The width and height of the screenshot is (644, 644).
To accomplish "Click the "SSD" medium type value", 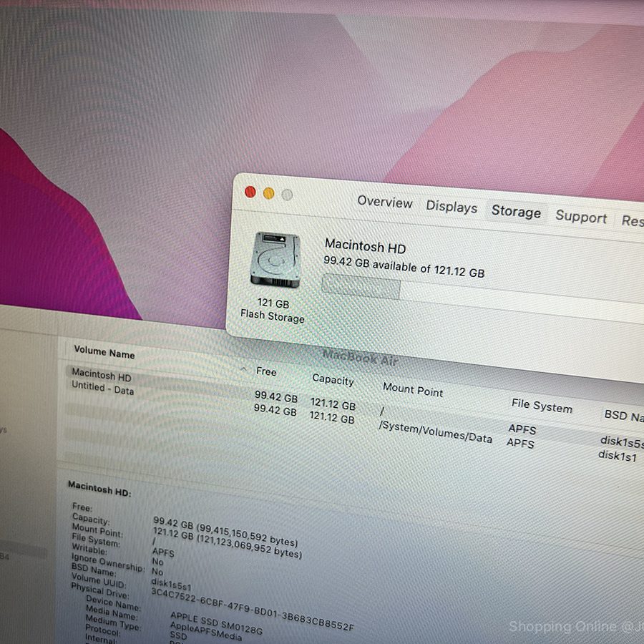I will click(178, 635).
